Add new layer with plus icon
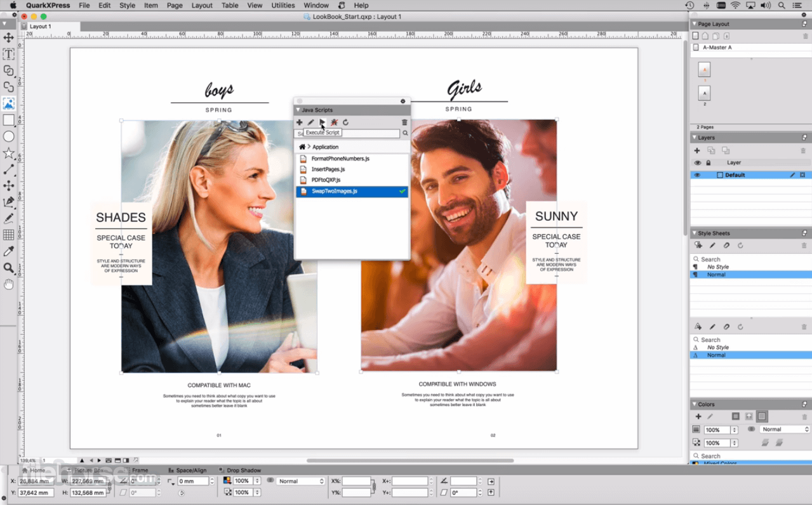Screen dimensions: 812x505 point(697,150)
